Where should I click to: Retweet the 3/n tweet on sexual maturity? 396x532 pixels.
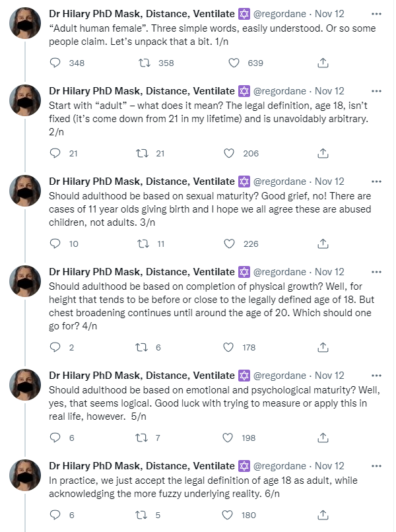(143, 244)
